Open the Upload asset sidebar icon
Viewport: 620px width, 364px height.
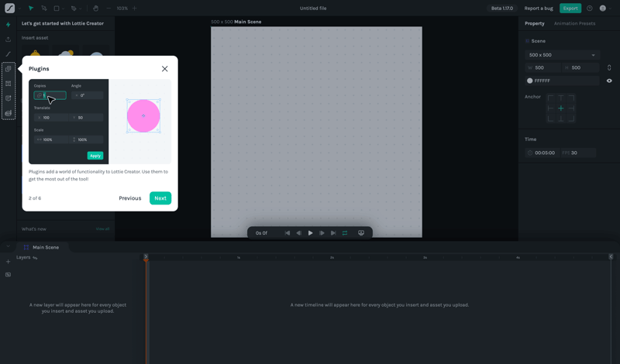pyautogui.click(x=9, y=39)
